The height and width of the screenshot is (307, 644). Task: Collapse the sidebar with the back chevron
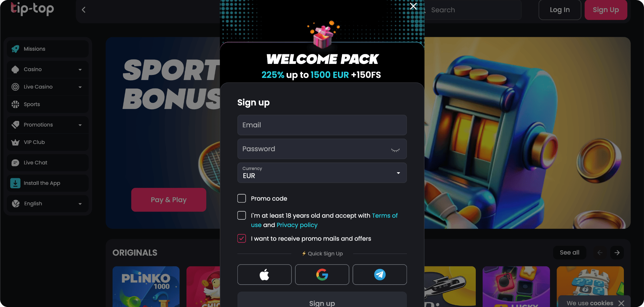click(x=84, y=10)
